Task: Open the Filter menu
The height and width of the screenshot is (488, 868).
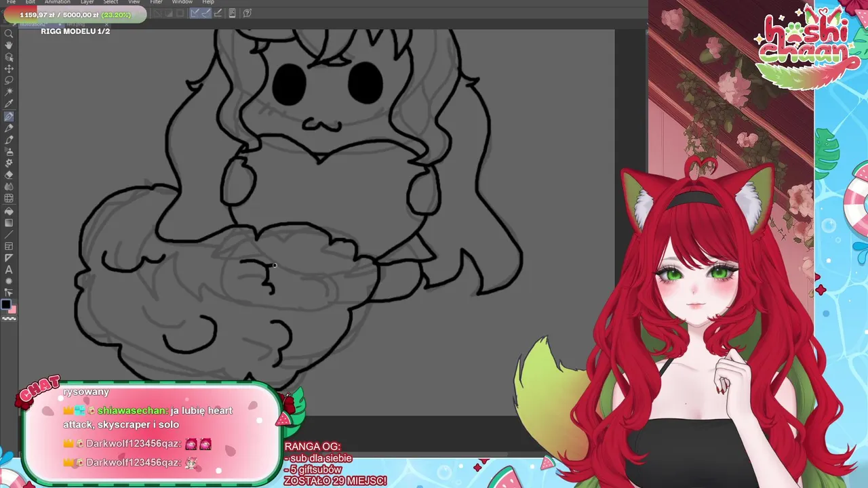Action: coord(156,2)
